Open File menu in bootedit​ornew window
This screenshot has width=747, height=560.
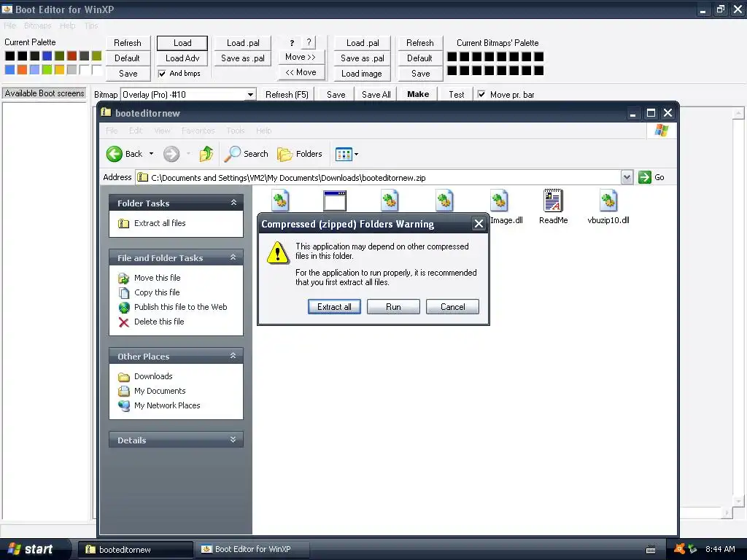click(112, 131)
